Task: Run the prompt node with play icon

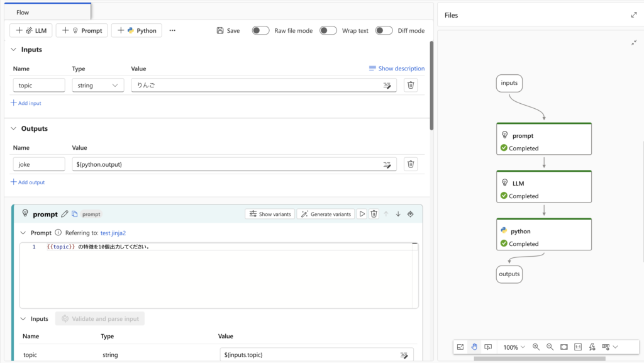Action: 362,214
